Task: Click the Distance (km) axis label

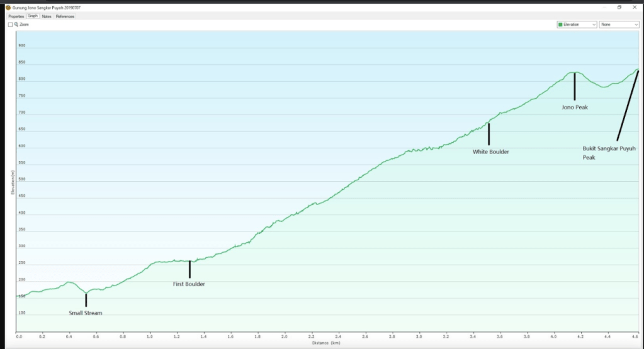Action: pyautogui.click(x=327, y=343)
